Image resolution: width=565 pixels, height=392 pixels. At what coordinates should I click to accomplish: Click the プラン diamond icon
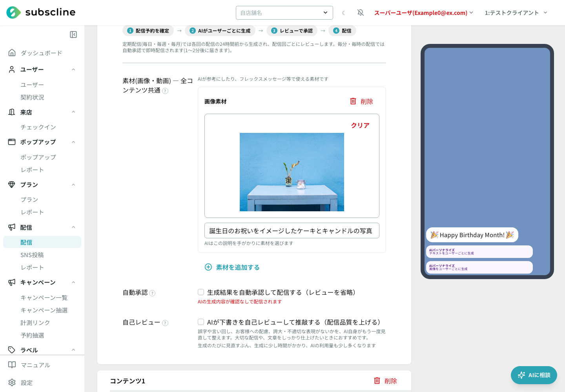12,185
